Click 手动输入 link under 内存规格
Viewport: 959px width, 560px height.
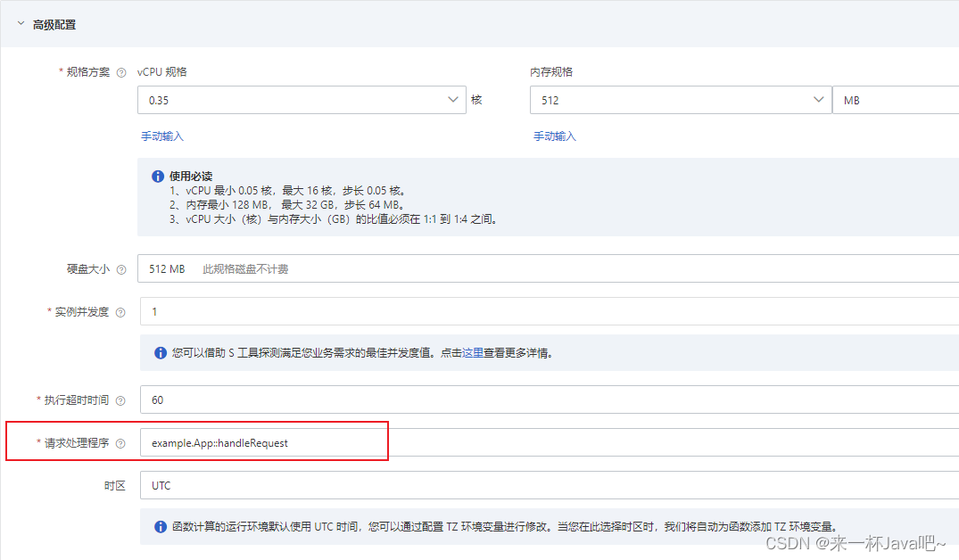[555, 136]
